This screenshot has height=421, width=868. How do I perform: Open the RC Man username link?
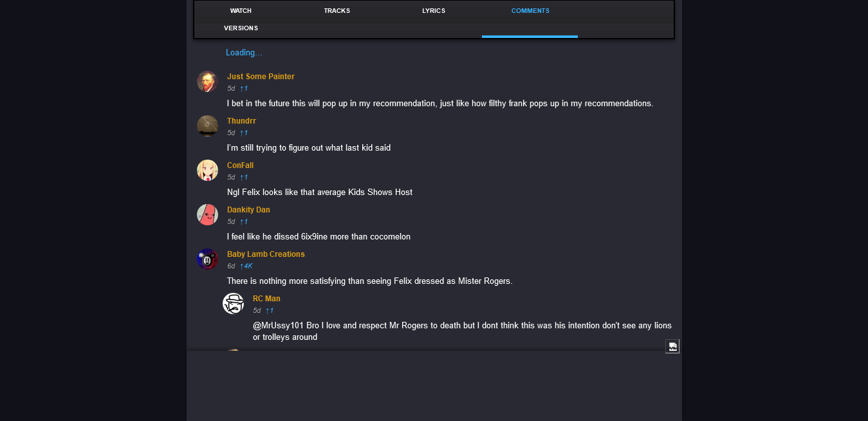pyautogui.click(x=266, y=299)
